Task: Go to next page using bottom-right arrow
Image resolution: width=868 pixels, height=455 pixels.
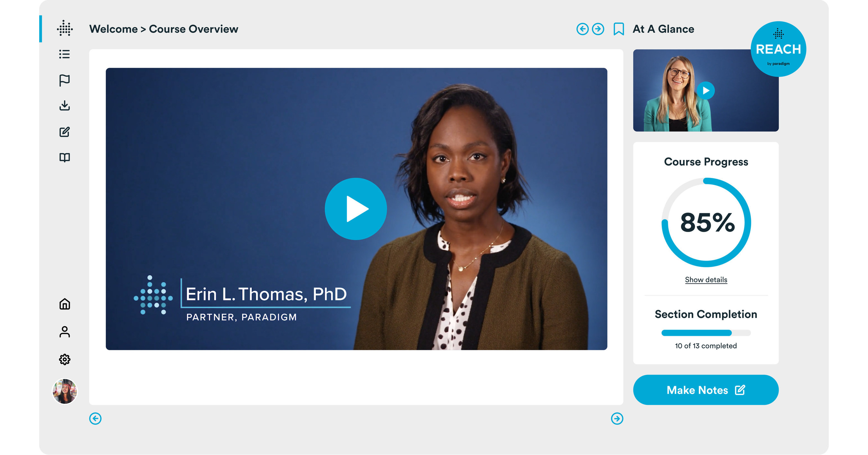Action: coord(617,419)
